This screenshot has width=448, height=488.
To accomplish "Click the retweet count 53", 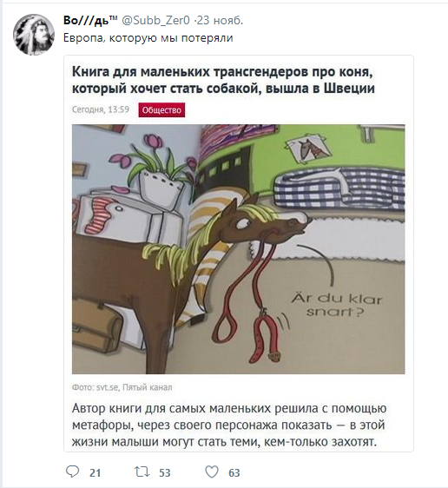I will click(x=165, y=473).
